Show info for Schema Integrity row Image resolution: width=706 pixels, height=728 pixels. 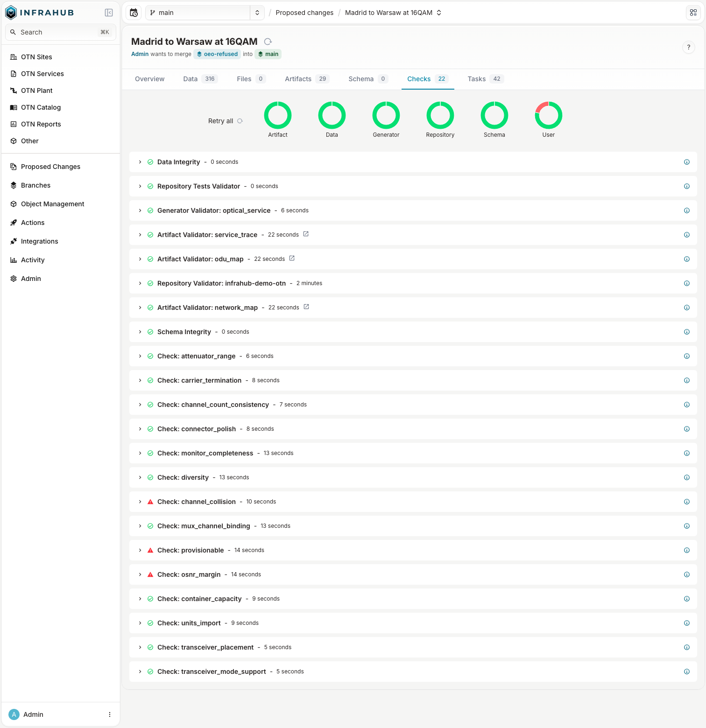point(687,332)
